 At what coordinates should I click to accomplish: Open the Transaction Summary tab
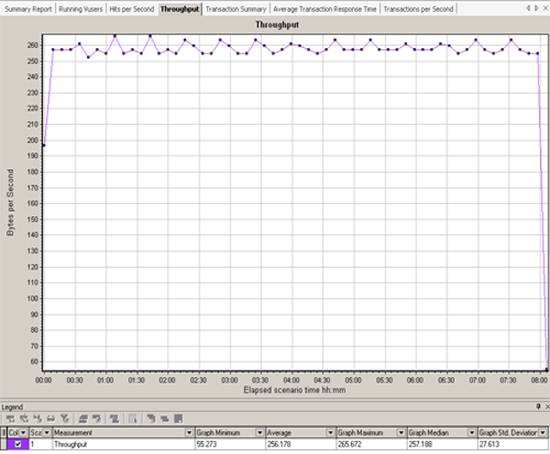236,9
